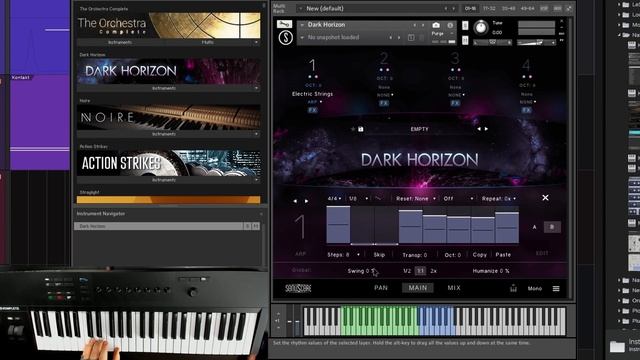Open the Action Strikes library tile
640x360 pixels.
pyautogui.click(x=169, y=163)
